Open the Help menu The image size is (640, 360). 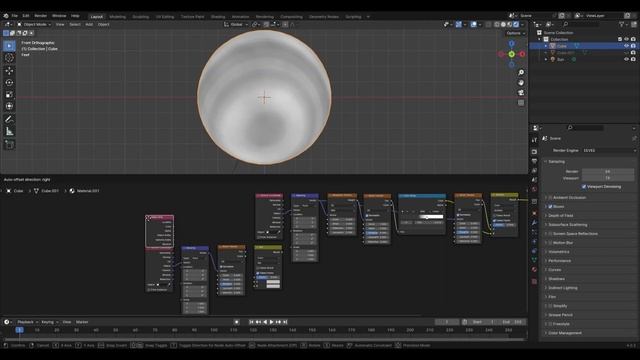tap(75, 16)
